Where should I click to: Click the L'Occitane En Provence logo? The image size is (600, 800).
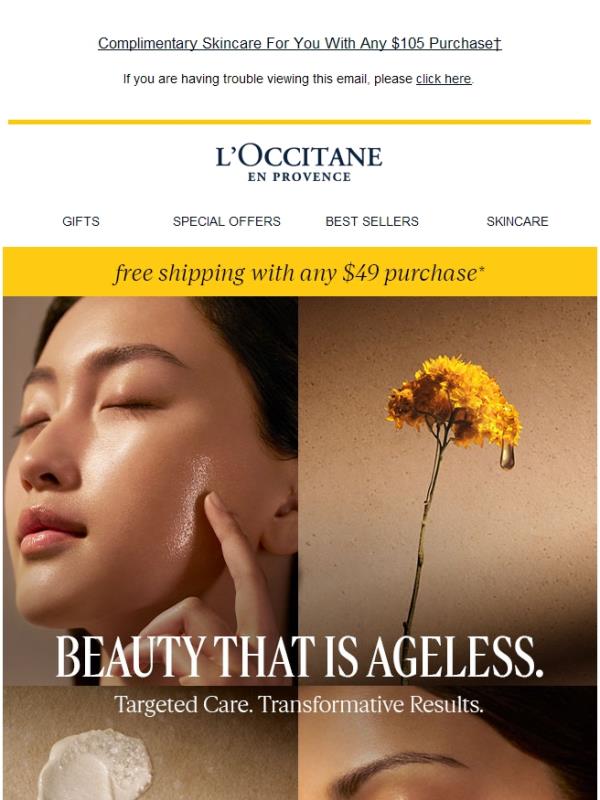point(299,163)
